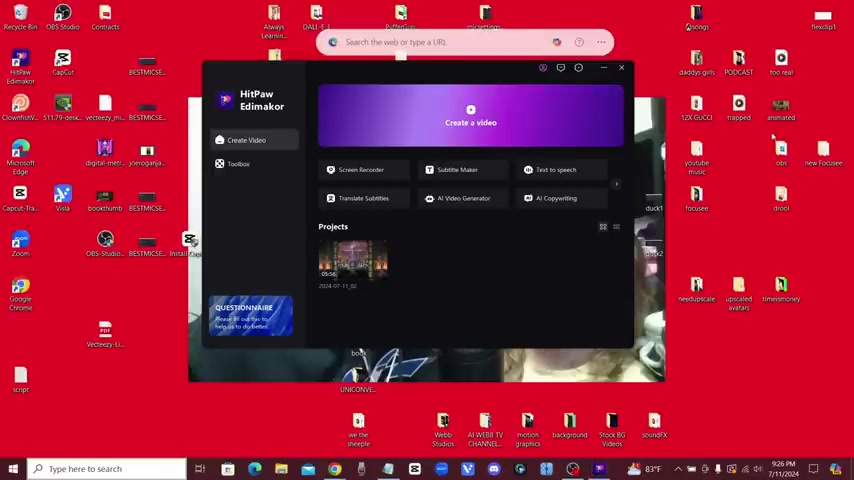Open Translate Subtitles tool
Viewport: 854px width, 480px height.
364,198
